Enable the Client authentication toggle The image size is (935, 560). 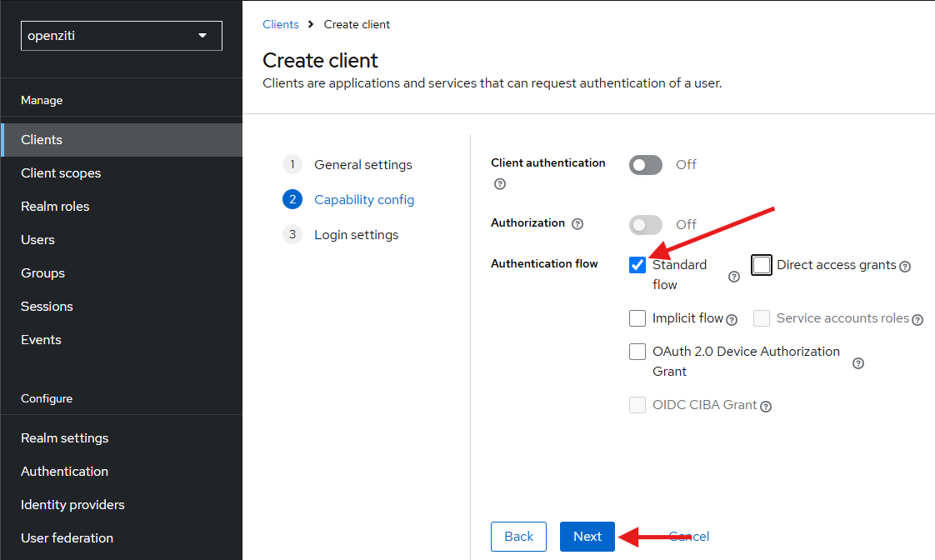click(646, 164)
